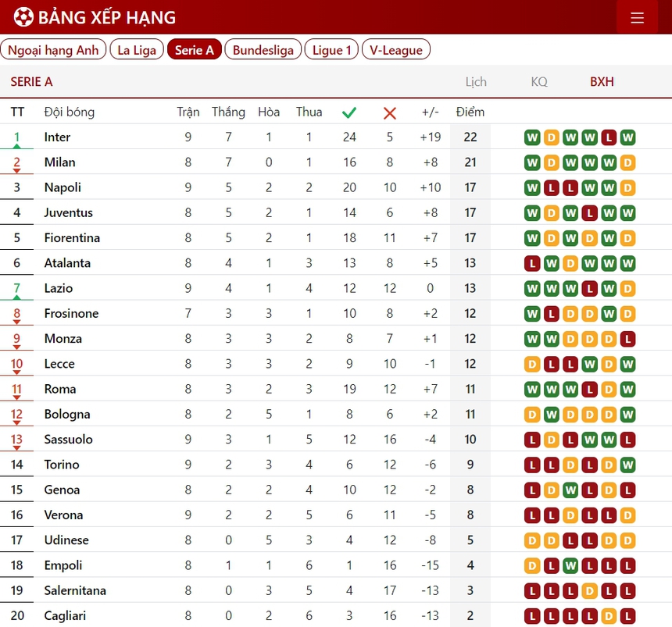The image size is (672, 627).
Task: Click Cagliari's first L form badge
Action: click(x=533, y=615)
